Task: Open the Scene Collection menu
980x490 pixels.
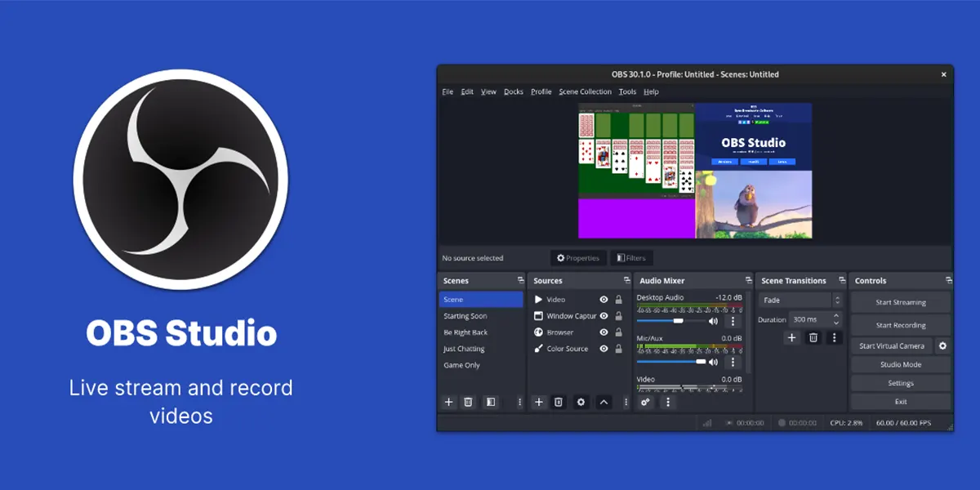Action: (x=585, y=91)
